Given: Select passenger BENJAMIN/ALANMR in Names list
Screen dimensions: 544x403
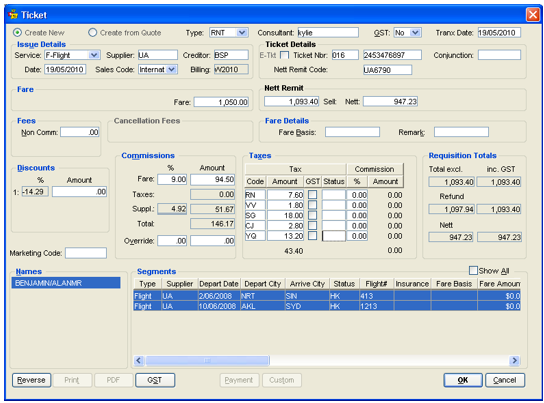Looking at the screenshot, I should pos(66,283).
